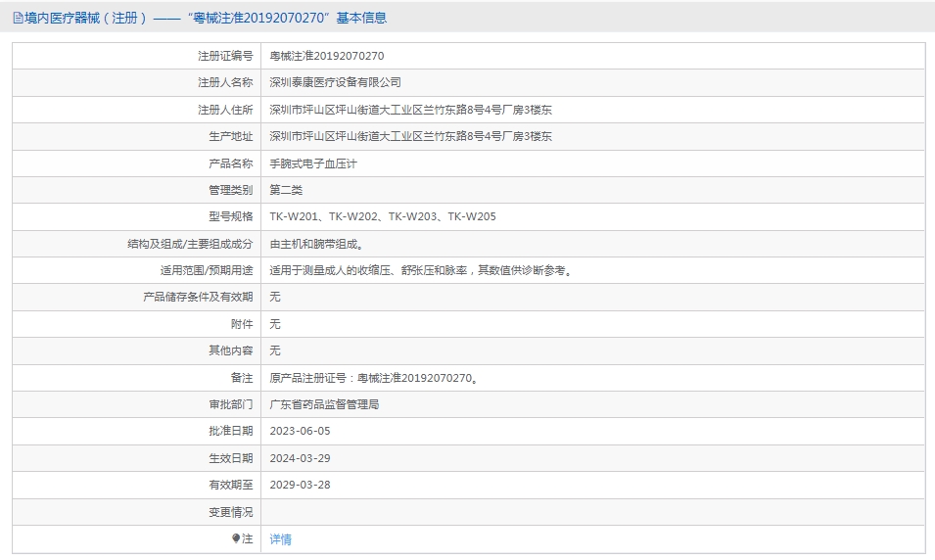Click the 生产地址 label
Viewport: 935px width, 560px height.
coord(231,136)
